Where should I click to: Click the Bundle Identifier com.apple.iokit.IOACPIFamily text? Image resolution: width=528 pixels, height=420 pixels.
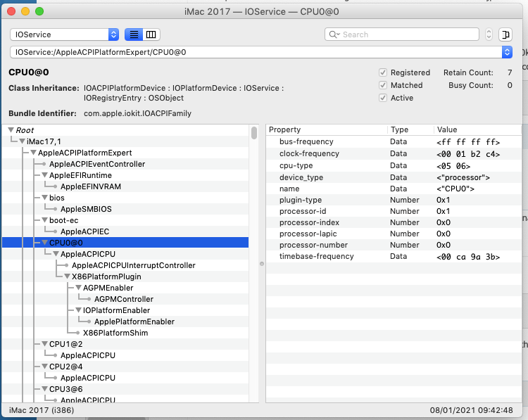pyautogui.click(x=137, y=113)
